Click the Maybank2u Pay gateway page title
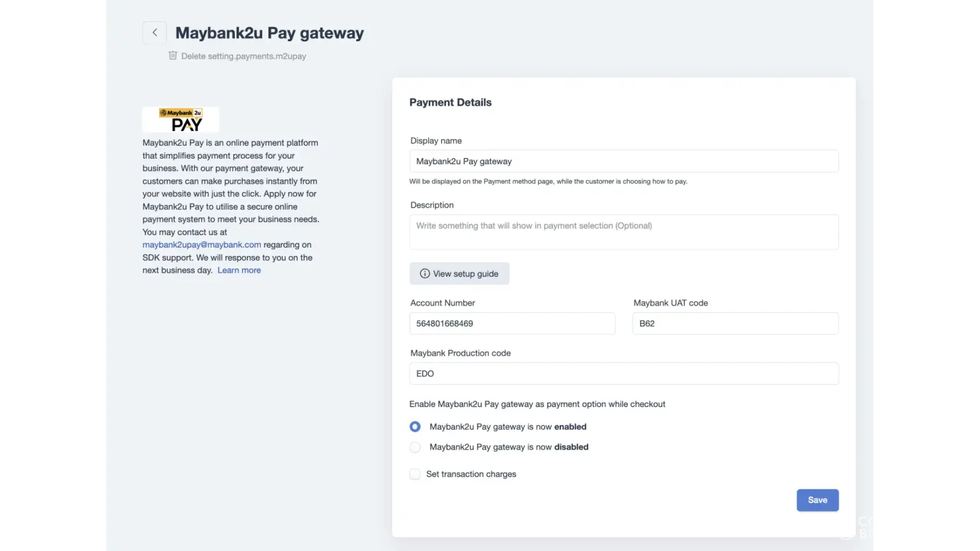 point(270,33)
